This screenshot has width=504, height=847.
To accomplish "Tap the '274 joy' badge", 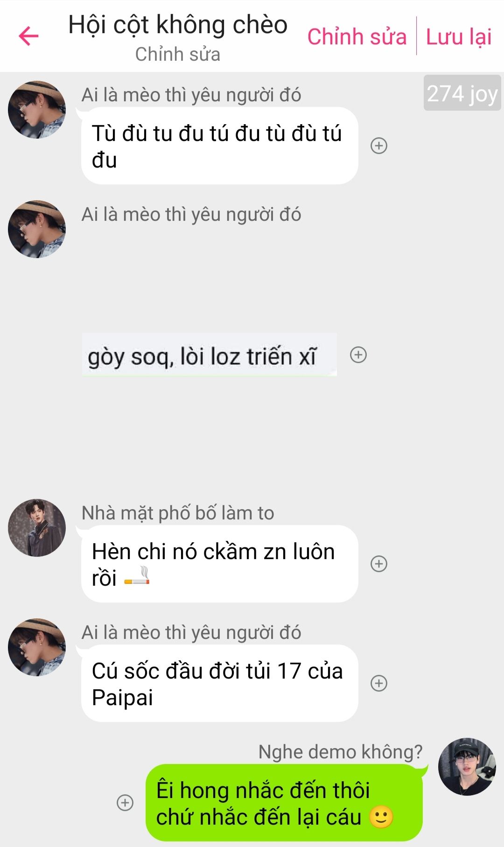I will tap(462, 93).
